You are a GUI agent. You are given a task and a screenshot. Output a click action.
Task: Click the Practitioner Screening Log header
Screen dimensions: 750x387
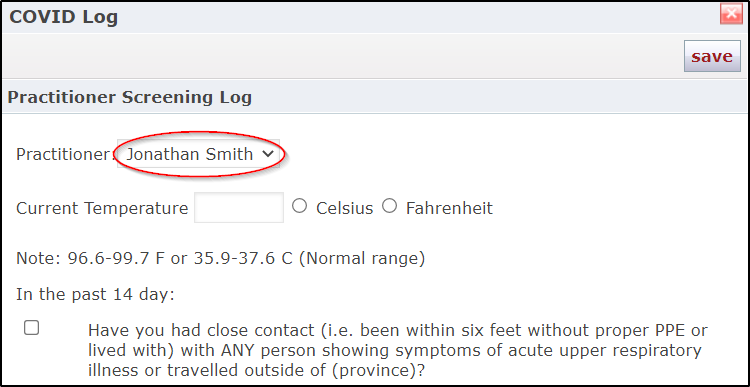[x=130, y=97]
